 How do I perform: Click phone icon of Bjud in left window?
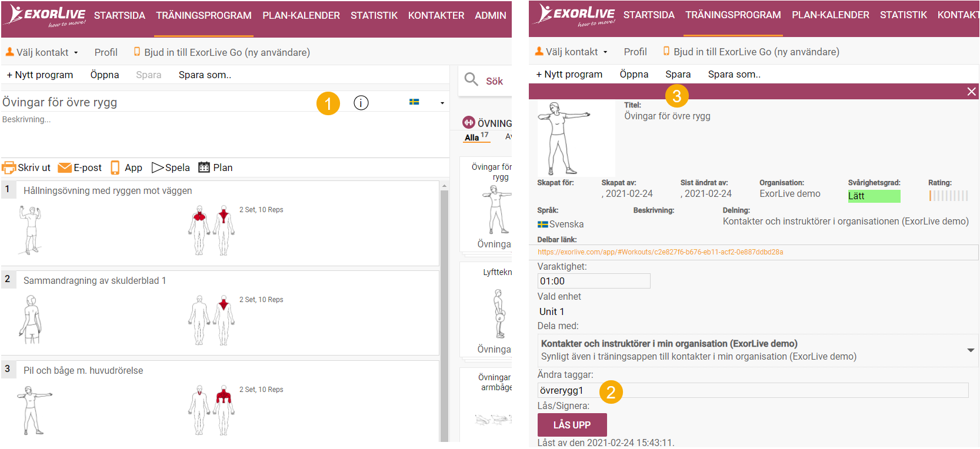pyautogui.click(x=137, y=52)
